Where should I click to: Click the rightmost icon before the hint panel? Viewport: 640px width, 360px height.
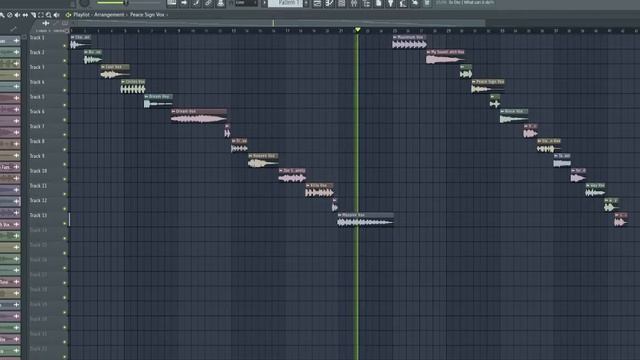pyautogui.click(x=427, y=3)
